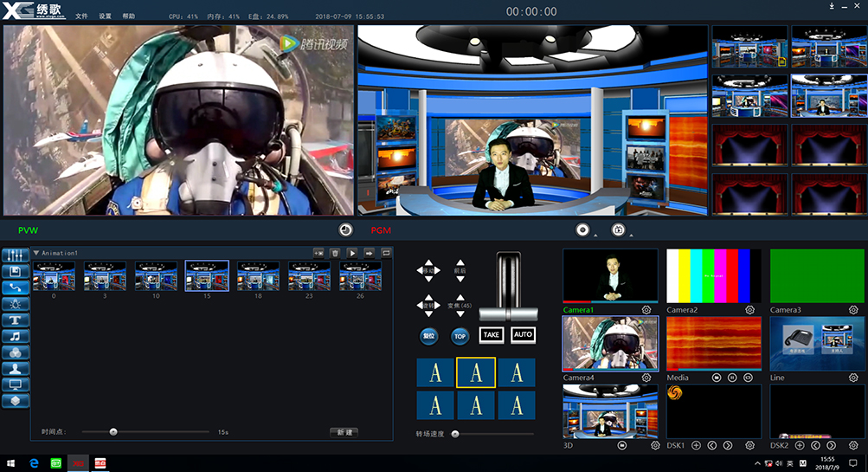Toggle loop on the Media source
Image resolution: width=868 pixels, height=472 pixels.
pos(748,378)
